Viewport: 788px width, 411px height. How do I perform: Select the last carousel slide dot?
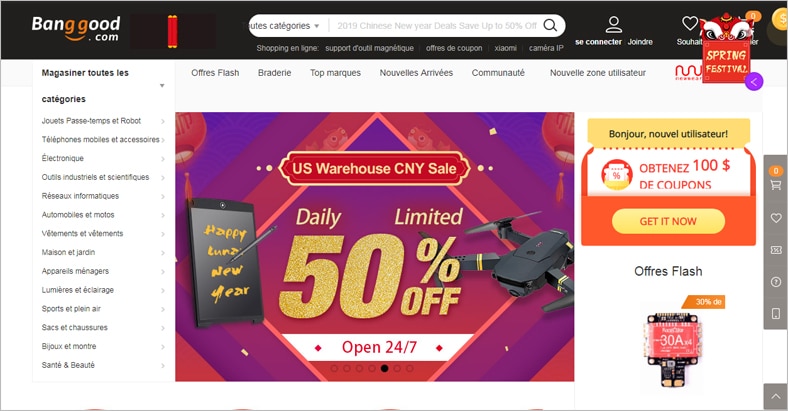(x=410, y=368)
